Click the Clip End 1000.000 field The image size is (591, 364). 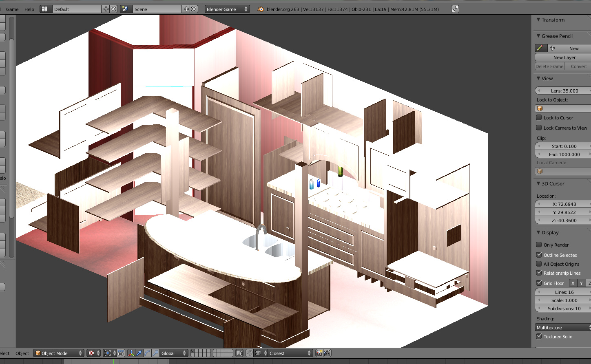point(563,154)
